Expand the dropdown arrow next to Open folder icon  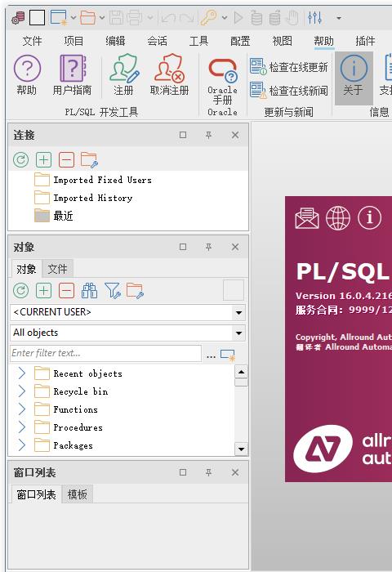(102, 17)
